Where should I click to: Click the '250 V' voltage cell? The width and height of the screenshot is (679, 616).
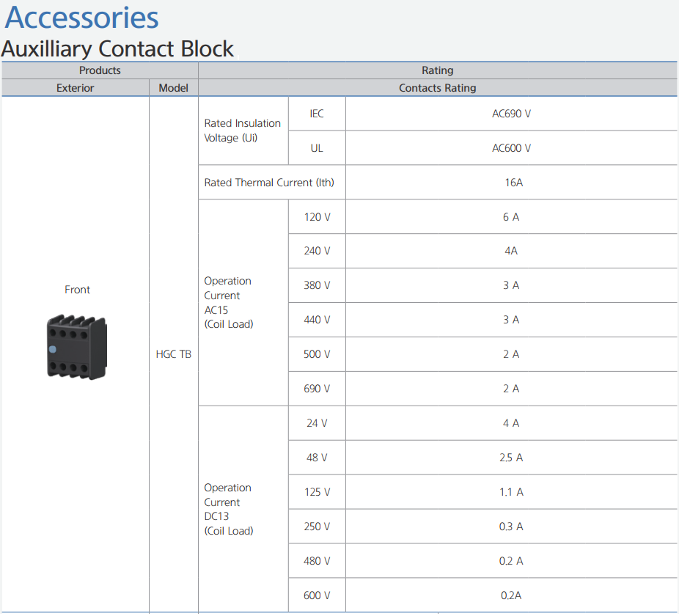click(317, 527)
